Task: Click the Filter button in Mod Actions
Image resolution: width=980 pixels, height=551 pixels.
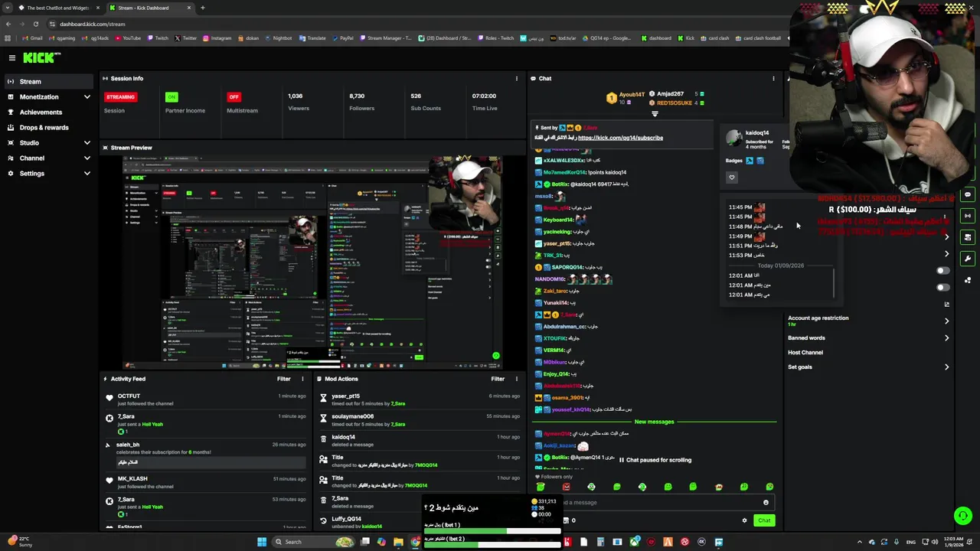Action: click(498, 379)
